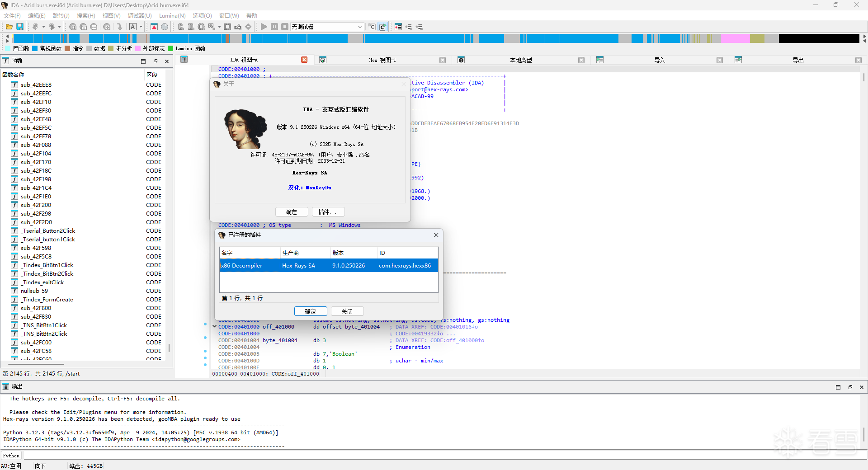
Task: Pause the process from the debugger toolbar
Action: (x=274, y=27)
